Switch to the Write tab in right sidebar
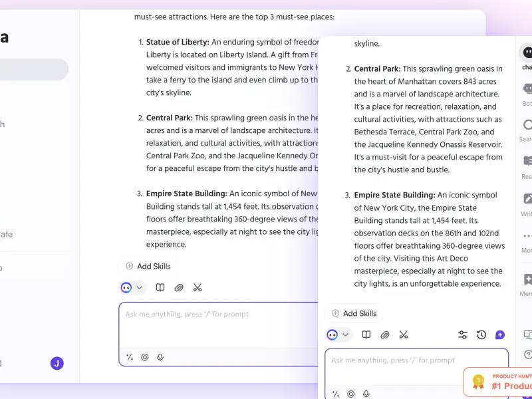Screen dimensions: 532x399 (527, 205)
